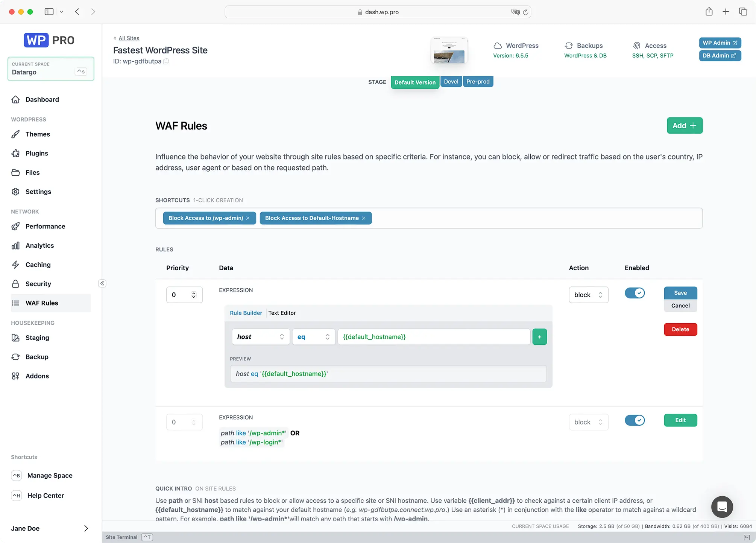Screen dimensions: 756x543
Task: Open the host field selector dropdown
Action: point(261,337)
